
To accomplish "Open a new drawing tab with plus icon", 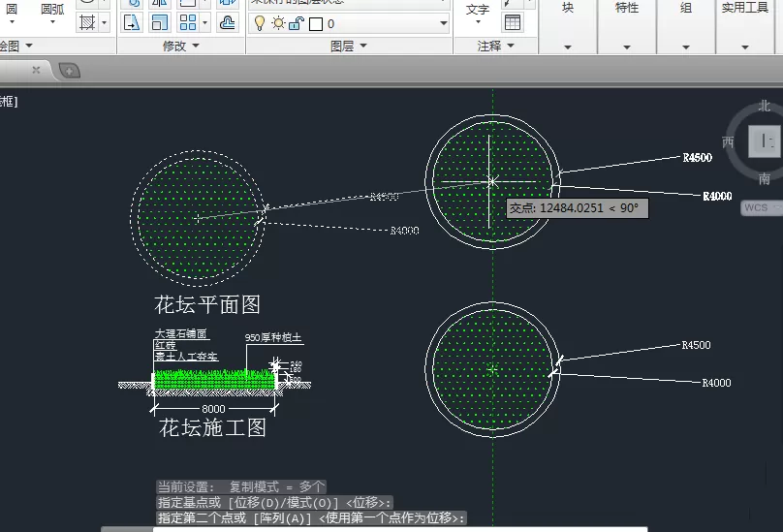I will 70,71.
